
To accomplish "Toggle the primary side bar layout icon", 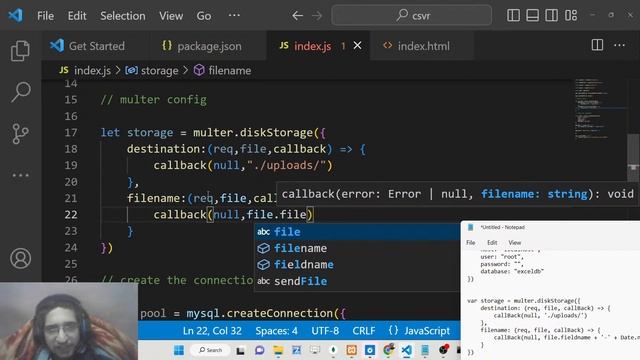I will [513, 16].
